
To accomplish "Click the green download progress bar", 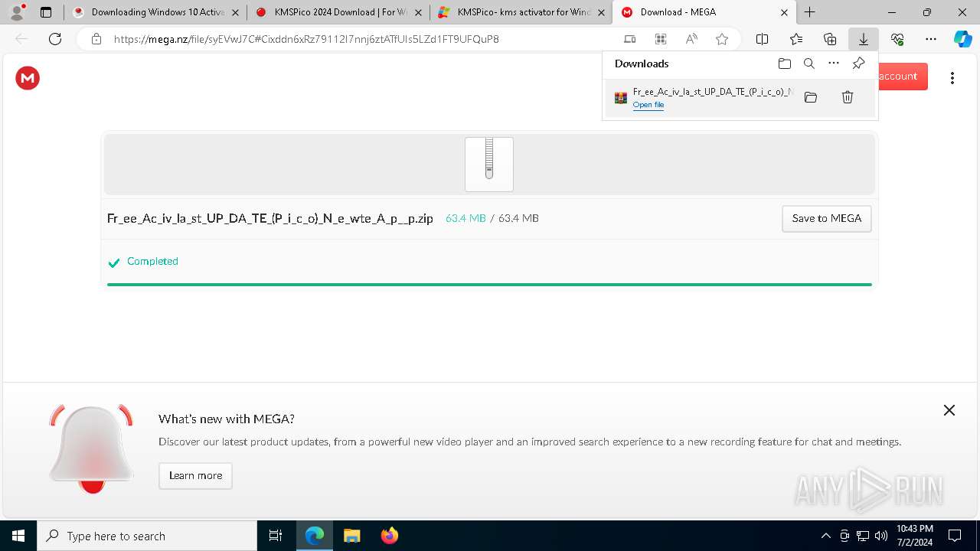I will (489, 285).
